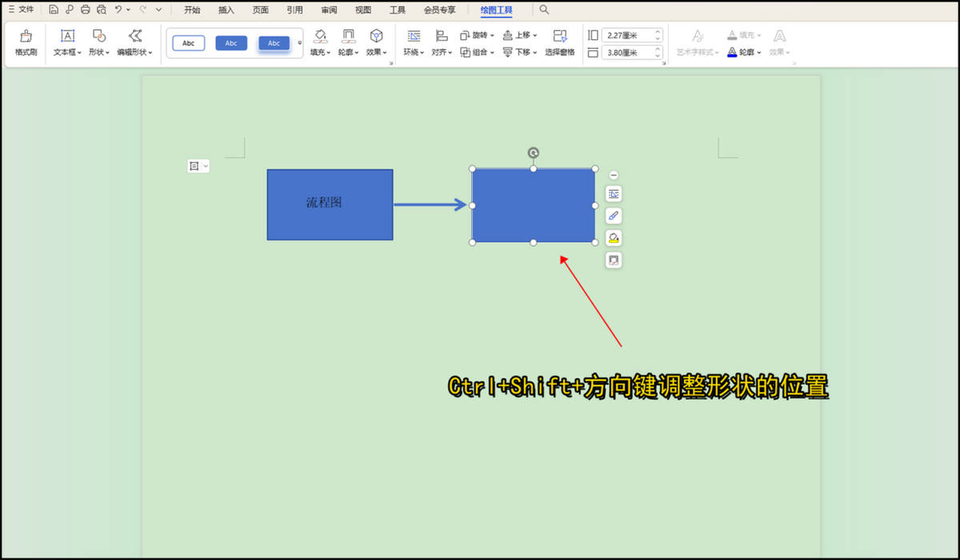960x560 pixels.
Task: Click the selected empty blue rectangle
Action: pyautogui.click(x=534, y=206)
